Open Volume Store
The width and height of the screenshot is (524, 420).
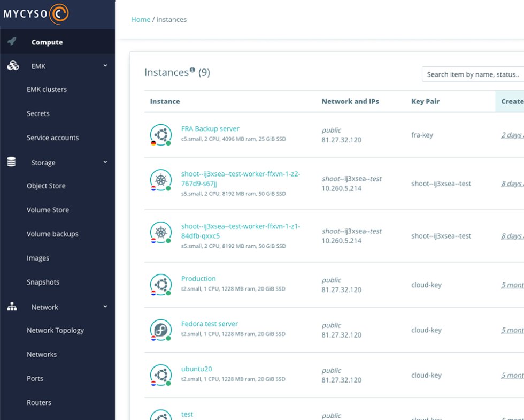(48, 210)
